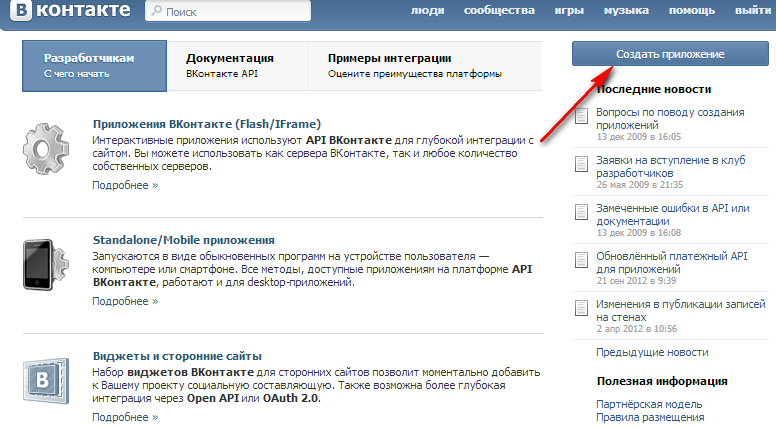
Task: Click Подробнее under Виджеты section
Action: (x=125, y=417)
